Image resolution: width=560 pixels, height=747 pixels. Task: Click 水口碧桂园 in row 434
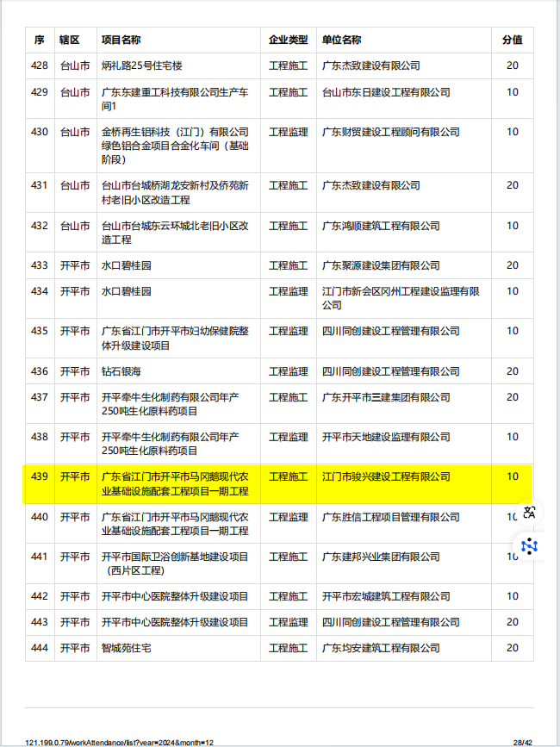pyautogui.click(x=126, y=291)
